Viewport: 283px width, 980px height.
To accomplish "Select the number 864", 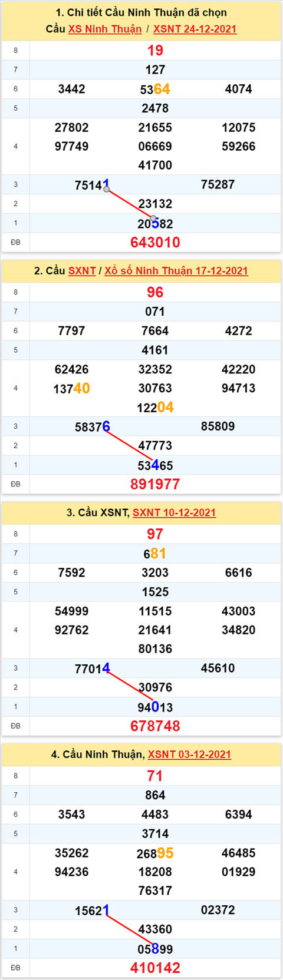I will pyautogui.click(x=155, y=796).
